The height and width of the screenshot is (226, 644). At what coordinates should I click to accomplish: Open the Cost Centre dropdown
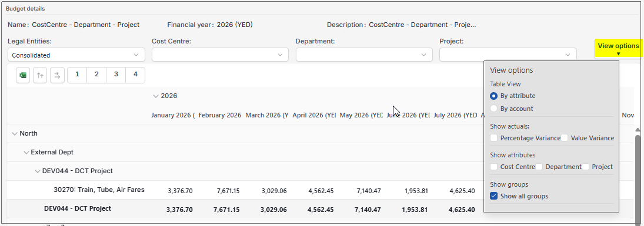pos(220,55)
